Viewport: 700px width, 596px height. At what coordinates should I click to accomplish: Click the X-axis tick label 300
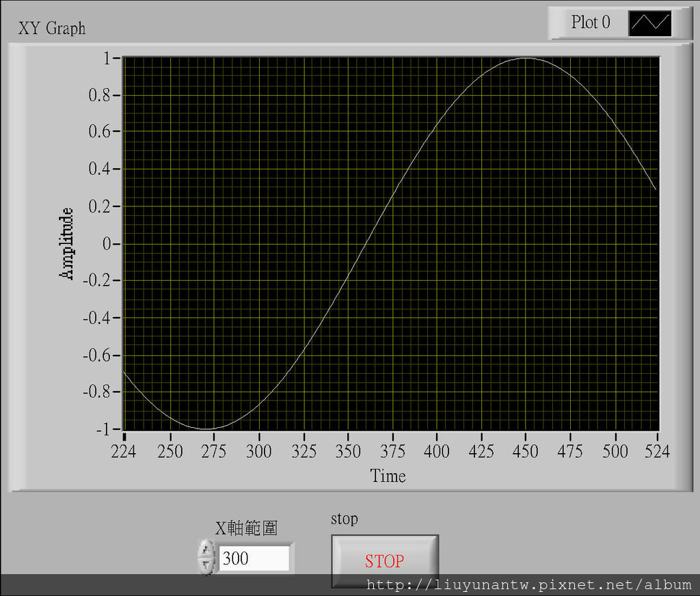[x=259, y=452]
